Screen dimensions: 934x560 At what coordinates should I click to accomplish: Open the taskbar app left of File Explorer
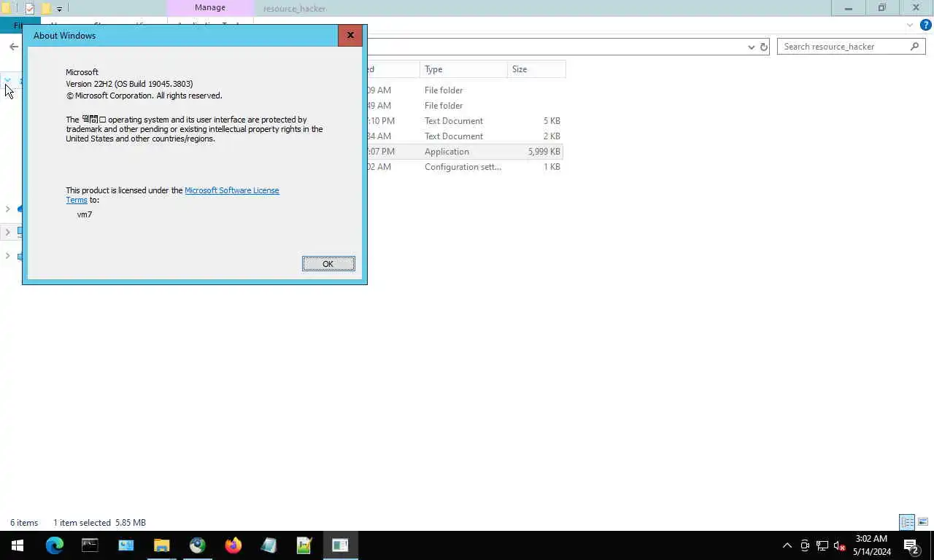(x=126, y=545)
